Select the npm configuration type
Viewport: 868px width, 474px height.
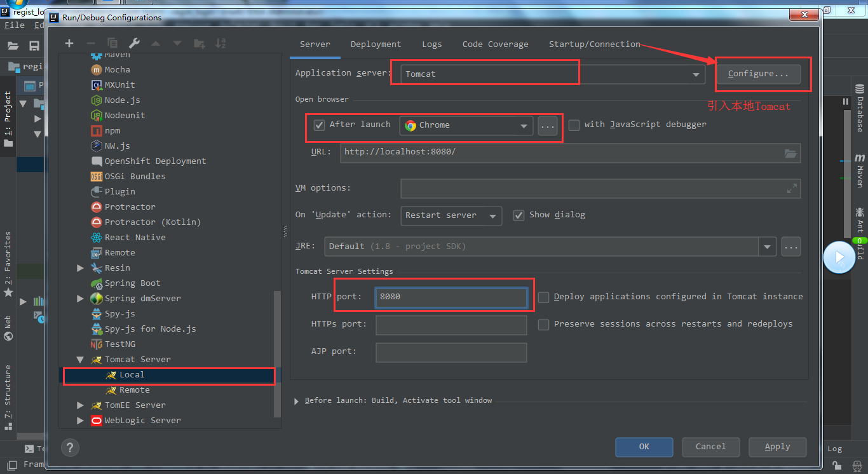(x=112, y=130)
